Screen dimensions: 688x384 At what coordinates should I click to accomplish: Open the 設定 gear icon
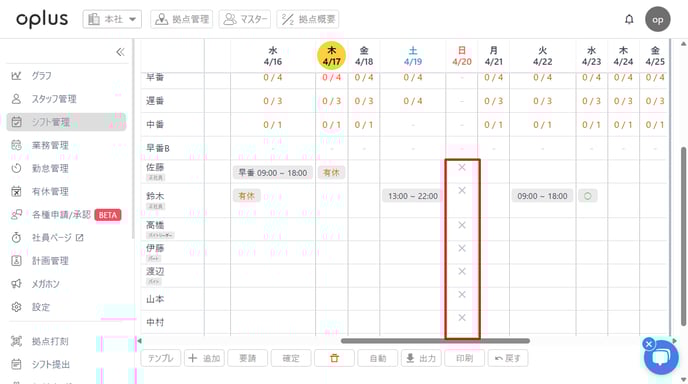(16, 307)
